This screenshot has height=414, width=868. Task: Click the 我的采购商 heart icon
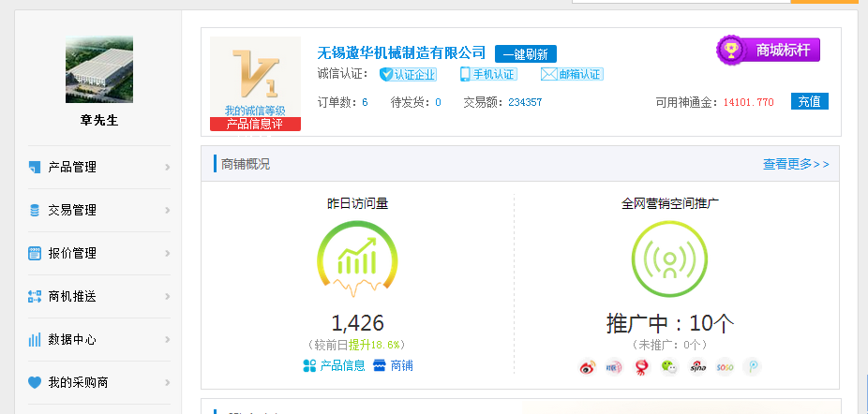tap(35, 382)
